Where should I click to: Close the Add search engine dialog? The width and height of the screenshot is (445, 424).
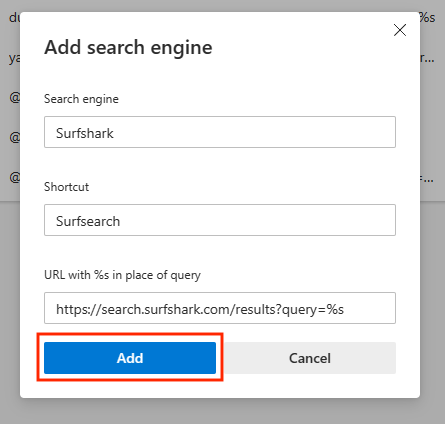(400, 30)
